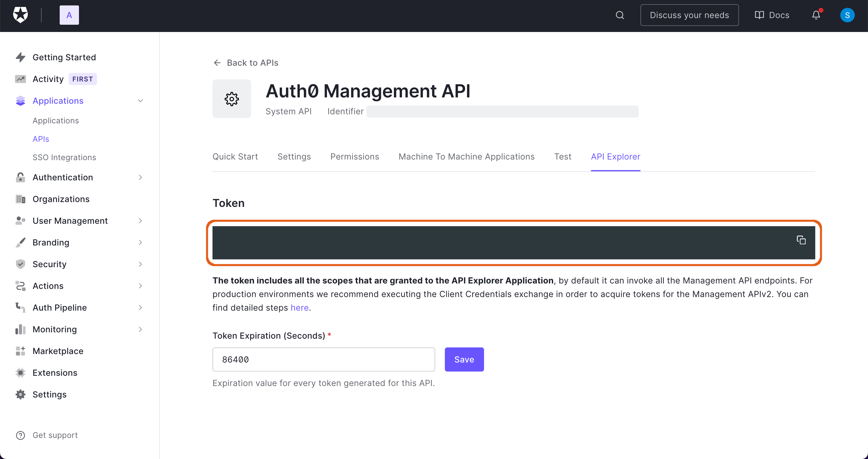The width and height of the screenshot is (868, 459).
Task: Switch to the Quick Start tab
Action: click(235, 157)
